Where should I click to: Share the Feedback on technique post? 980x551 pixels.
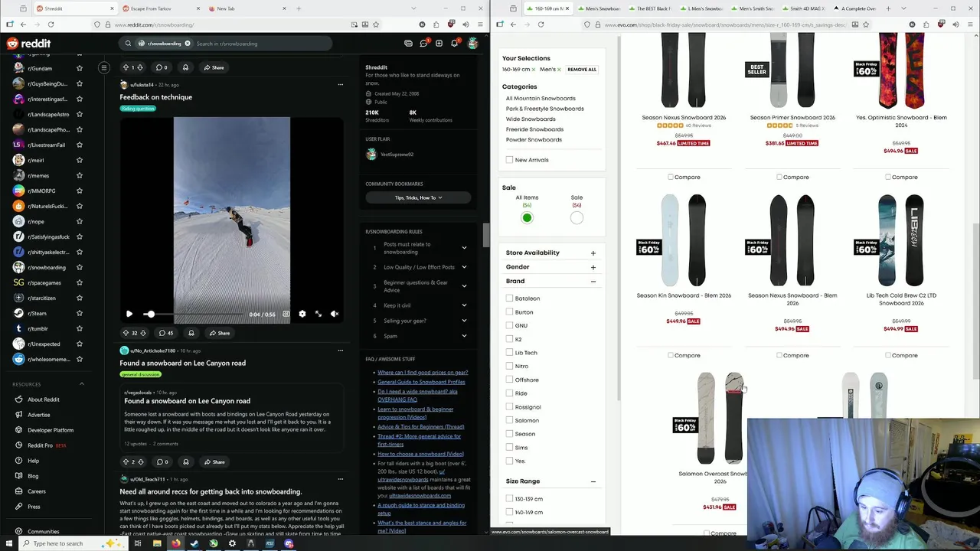[x=219, y=333]
